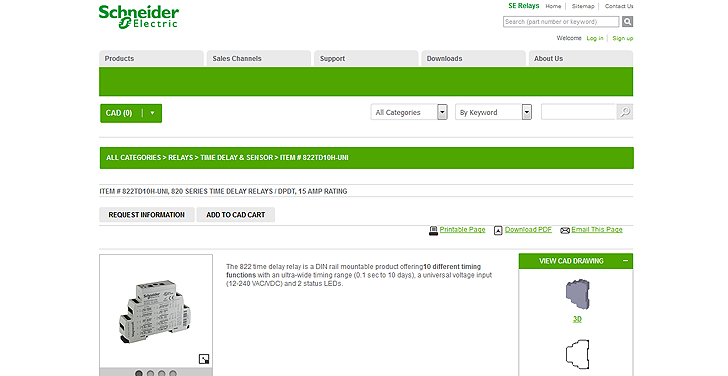Open the Sales Channels tab
728x376 pixels.
click(x=259, y=58)
